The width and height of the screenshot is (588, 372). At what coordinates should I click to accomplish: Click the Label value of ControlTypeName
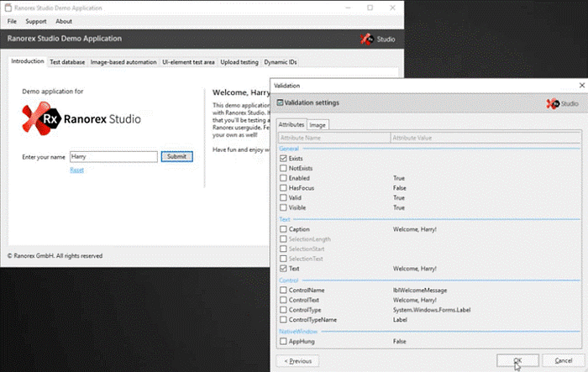400,319
